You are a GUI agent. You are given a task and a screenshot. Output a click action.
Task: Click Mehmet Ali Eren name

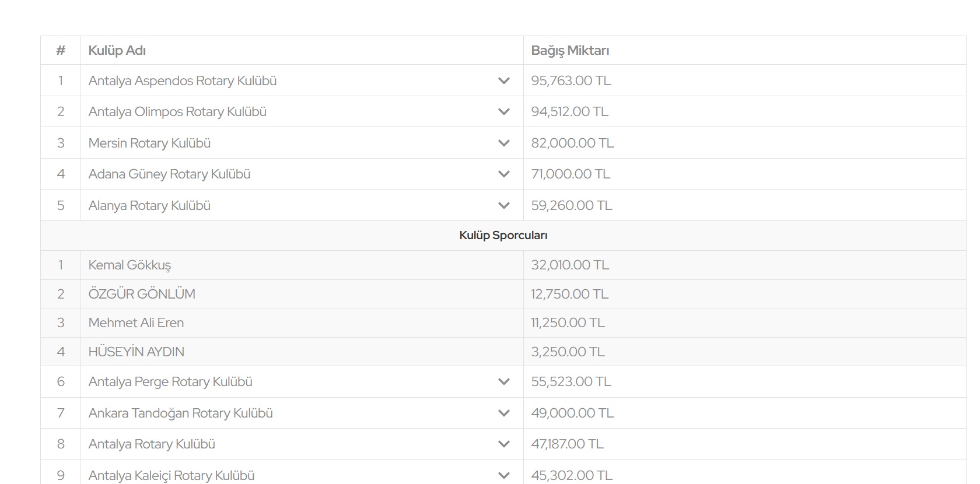(136, 323)
